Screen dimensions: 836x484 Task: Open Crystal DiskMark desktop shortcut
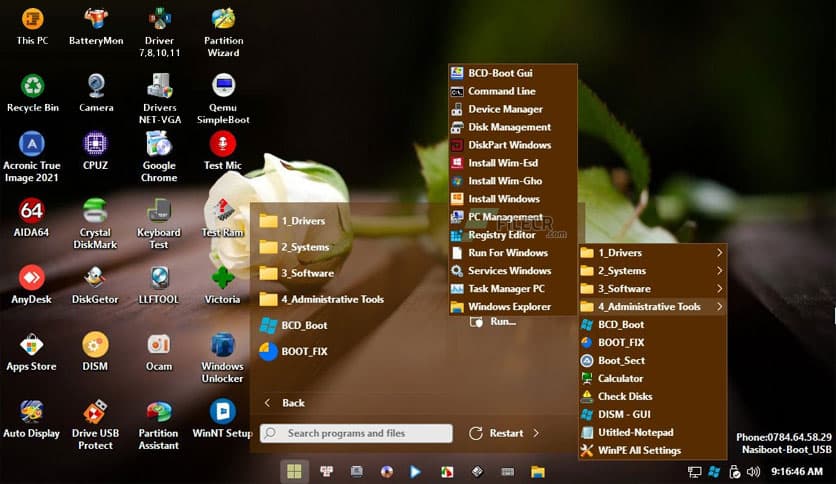pos(96,211)
